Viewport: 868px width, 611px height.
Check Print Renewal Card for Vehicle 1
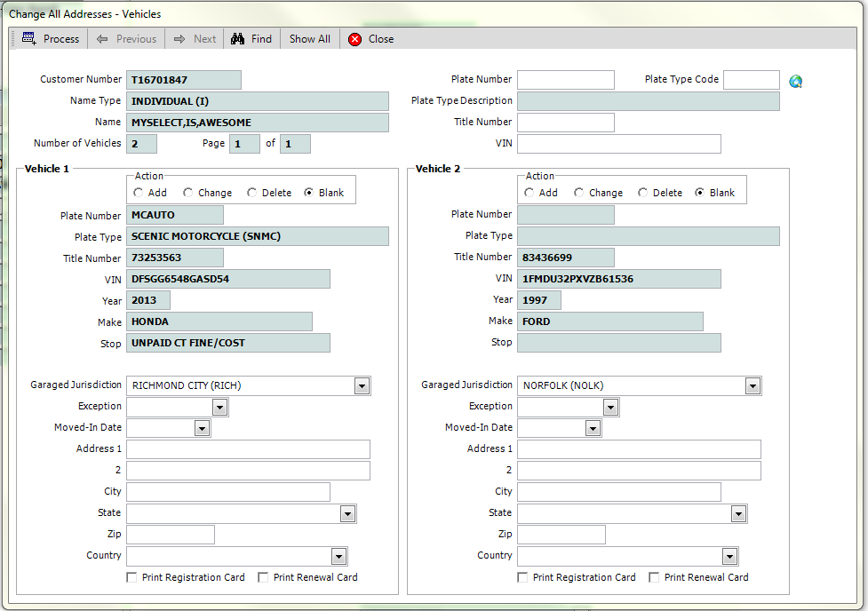pyautogui.click(x=263, y=577)
